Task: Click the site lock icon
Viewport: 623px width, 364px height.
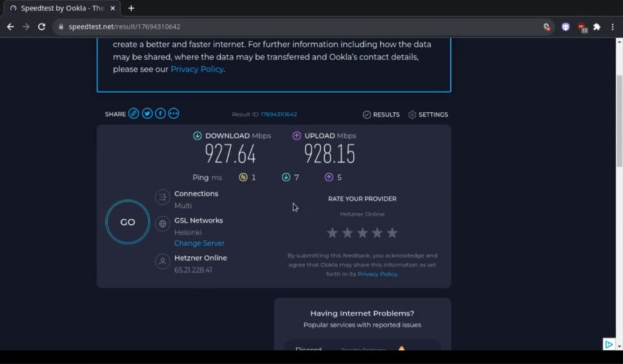Action: click(61, 27)
